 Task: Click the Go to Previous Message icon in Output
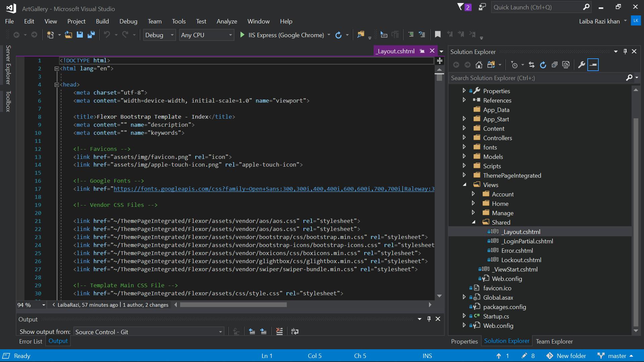(x=252, y=331)
